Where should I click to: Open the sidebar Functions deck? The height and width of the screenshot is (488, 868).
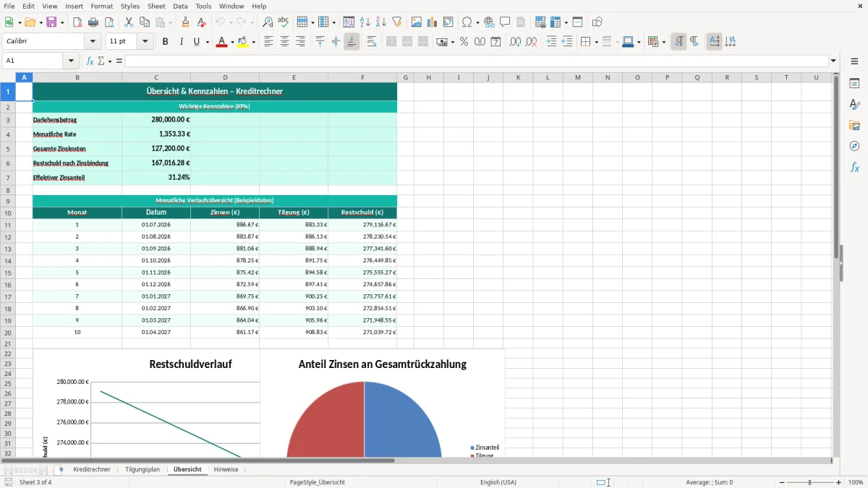(854, 167)
